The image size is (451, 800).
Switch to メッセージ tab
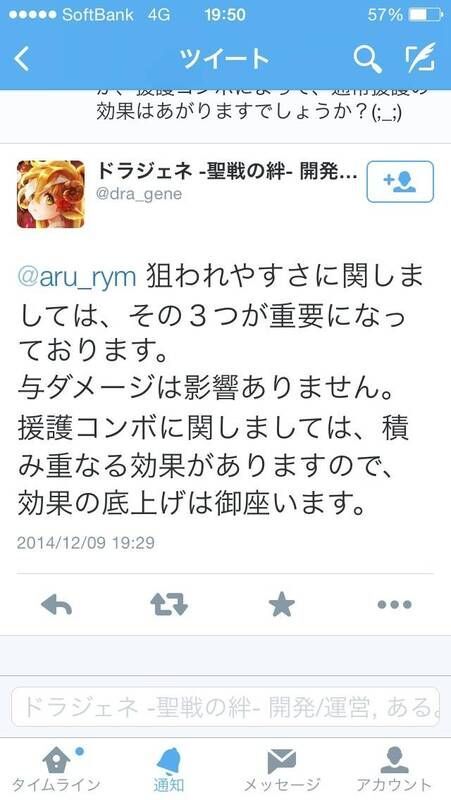pyautogui.click(x=282, y=770)
